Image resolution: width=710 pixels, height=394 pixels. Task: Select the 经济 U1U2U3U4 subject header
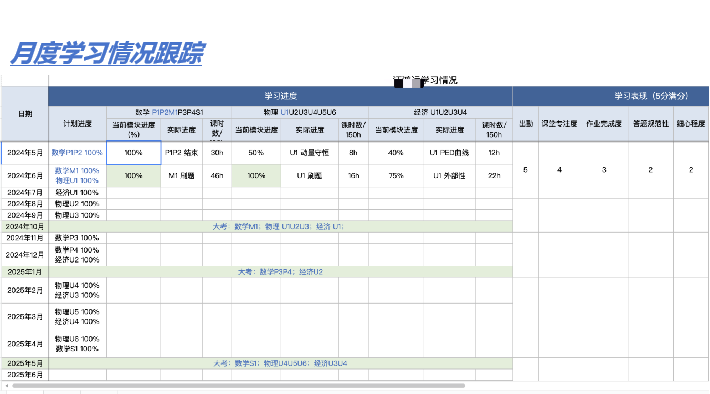(x=440, y=112)
